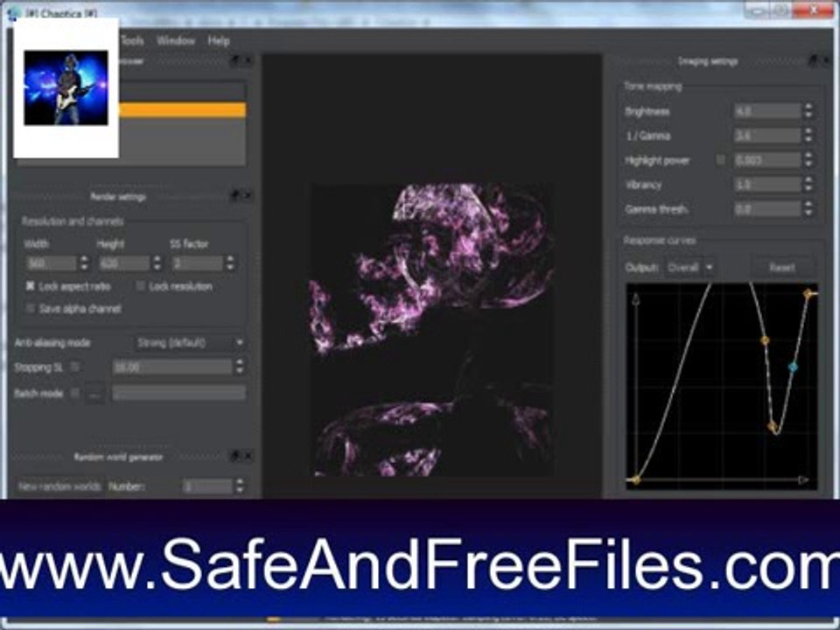Image resolution: width=840 pixels, height=630 pixels.
Task: Select the lowest orange point in curve dip
Action: tap(772, 426)
